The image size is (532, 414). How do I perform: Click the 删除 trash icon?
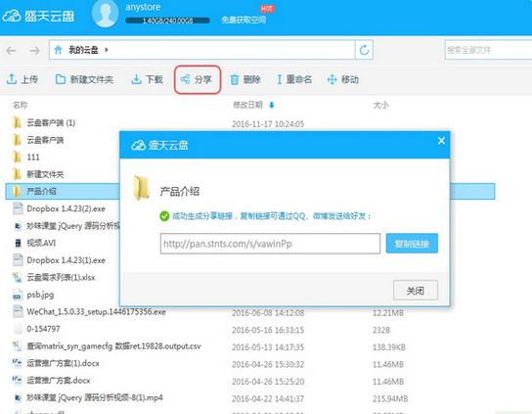tap(234, 79)
